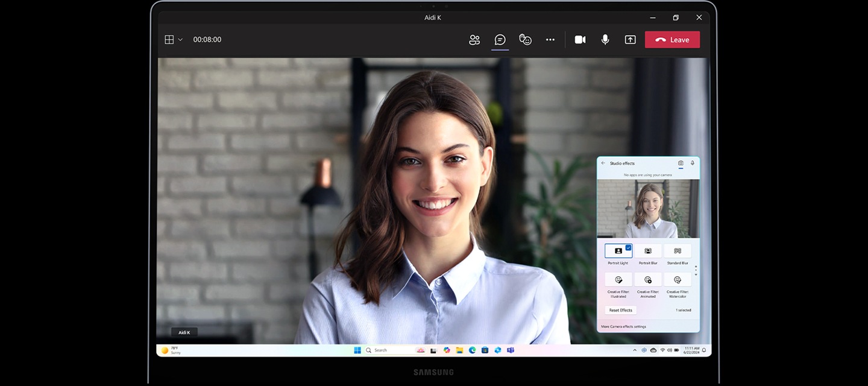The image size is (868, 386).
Task: Click the Reset Effects button
Action: tap(620, 310)
